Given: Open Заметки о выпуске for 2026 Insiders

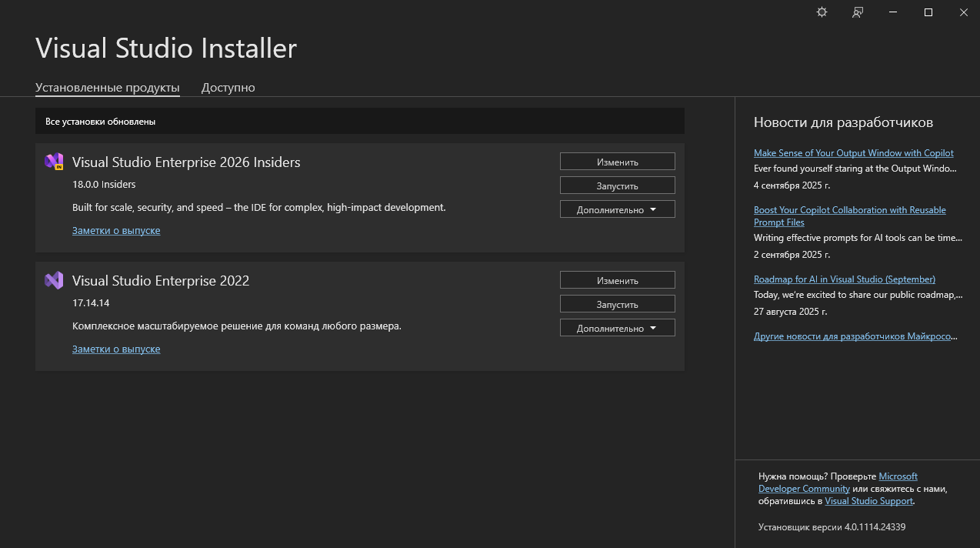Looking at the screenshot, I should coord(116,230).
